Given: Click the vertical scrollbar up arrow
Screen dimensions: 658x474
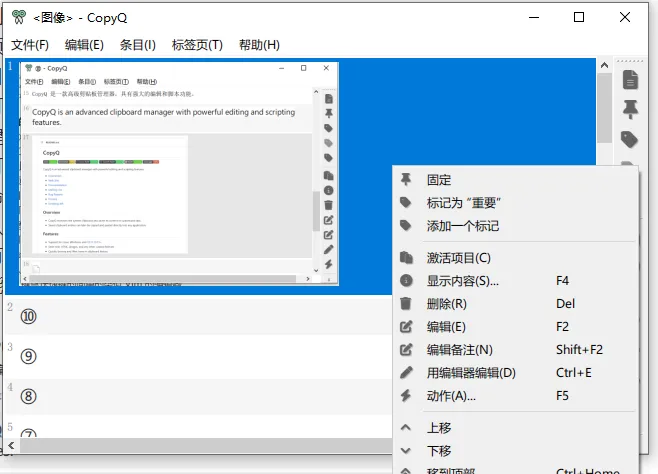Looking at the screenshot, I should pos(604,65).
